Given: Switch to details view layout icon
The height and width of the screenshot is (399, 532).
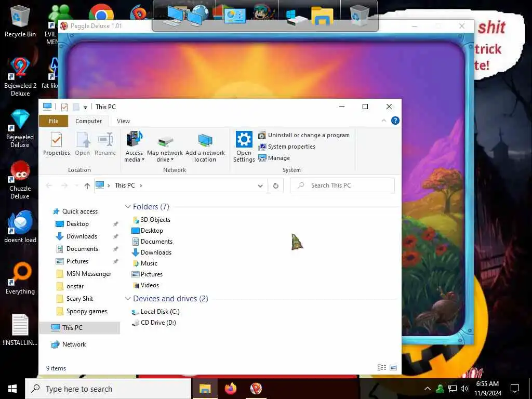Looking at the screenshot, I should coord(382,367).
